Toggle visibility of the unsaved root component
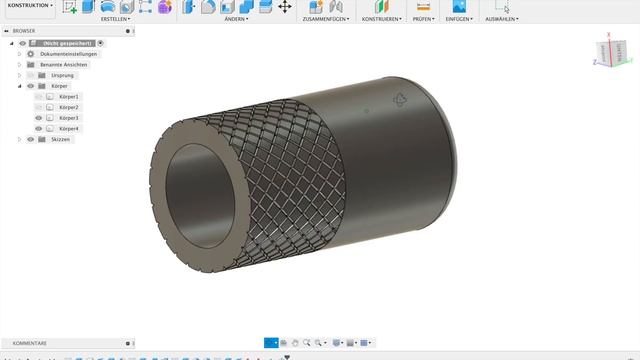 tap(22, 43)
